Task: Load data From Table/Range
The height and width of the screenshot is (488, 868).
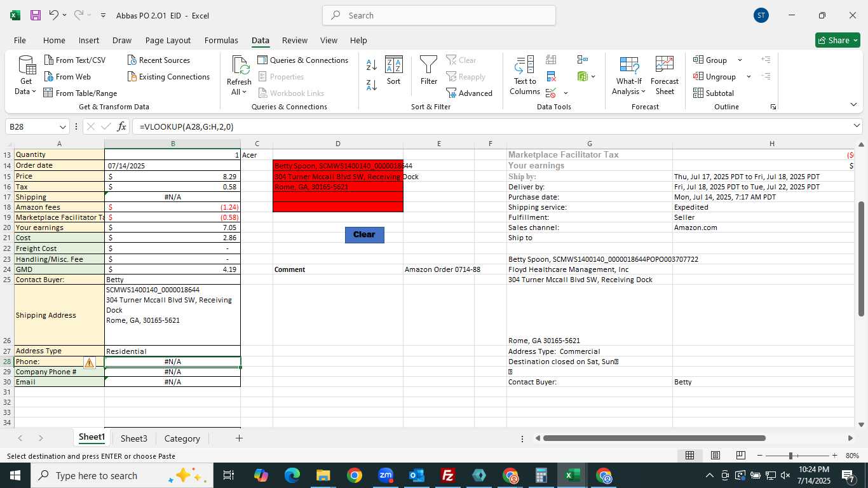Action: pos(80,93)
